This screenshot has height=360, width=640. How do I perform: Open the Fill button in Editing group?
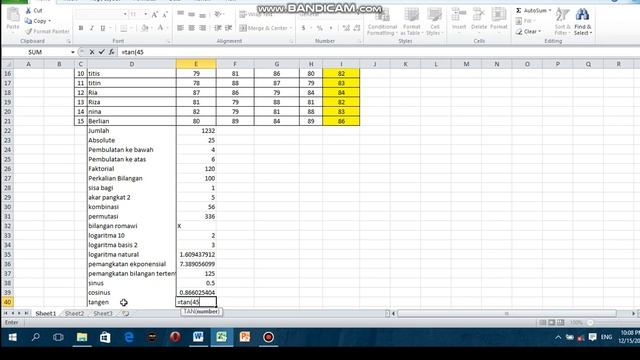[524, 21]
